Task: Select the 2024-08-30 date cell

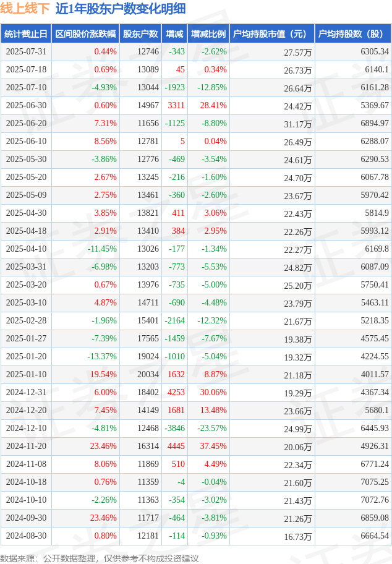Action: pos(26,536)
